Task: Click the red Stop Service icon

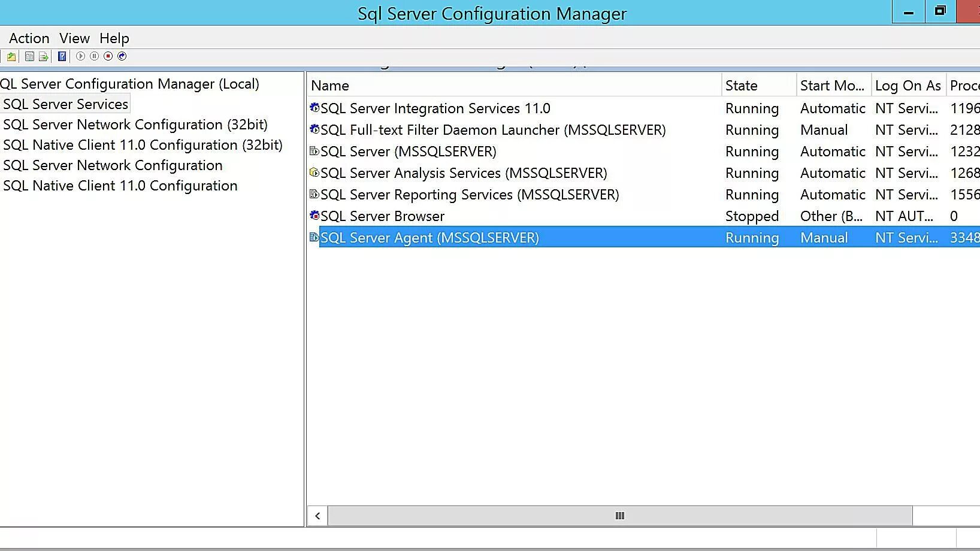Action: tap(108, 56)
